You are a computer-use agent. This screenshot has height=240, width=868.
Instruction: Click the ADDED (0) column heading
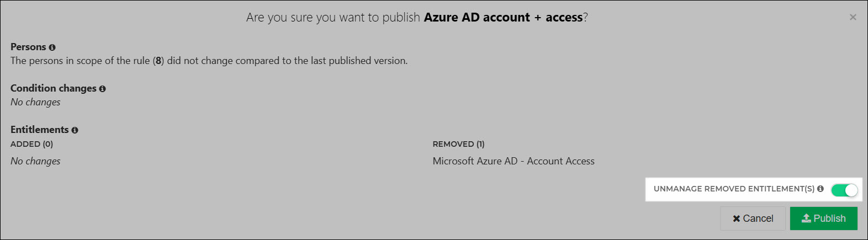tap(31, 144)
